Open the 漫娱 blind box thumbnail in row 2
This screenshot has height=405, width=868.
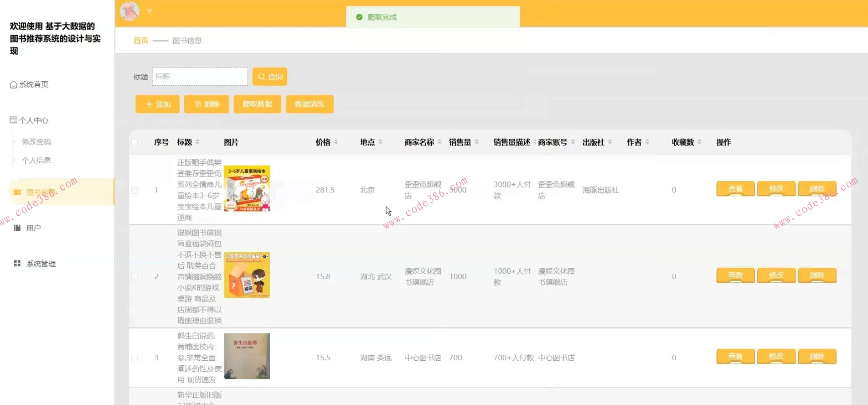(x=247, y=275)
